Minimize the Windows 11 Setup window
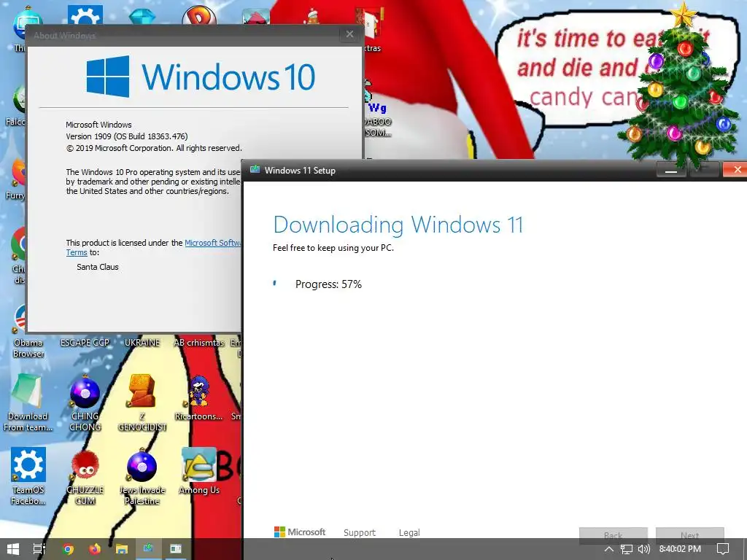Viewport: 747px width, 560px height. coord(671,169)
